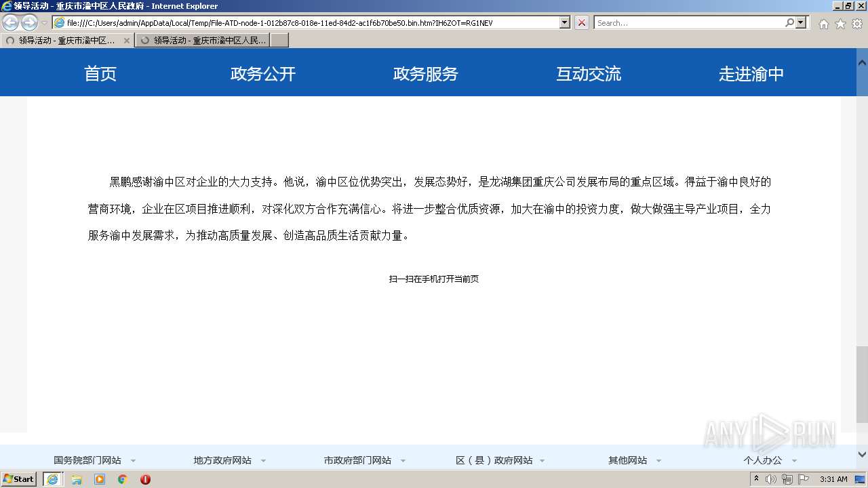Open the Home page icon

[823, 24]
